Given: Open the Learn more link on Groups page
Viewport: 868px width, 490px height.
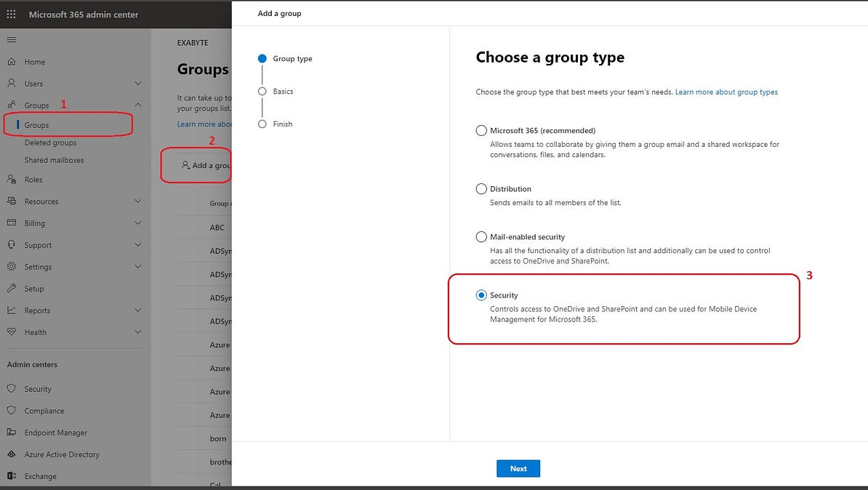Looking at the screenshot, I should coord(204,124).
